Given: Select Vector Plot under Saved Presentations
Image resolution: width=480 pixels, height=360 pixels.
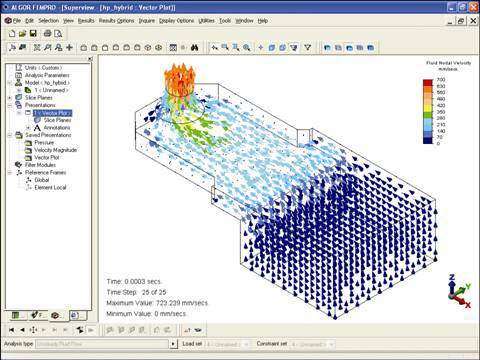Looking at the screenshot, I should [x=47, y=157].
